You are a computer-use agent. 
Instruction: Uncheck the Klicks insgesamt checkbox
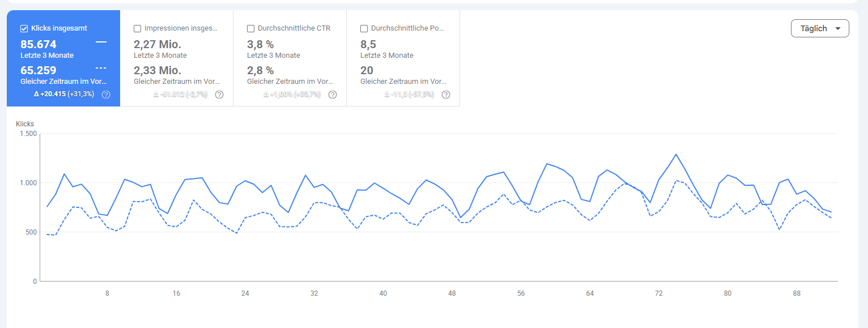[x=24, y=28]
